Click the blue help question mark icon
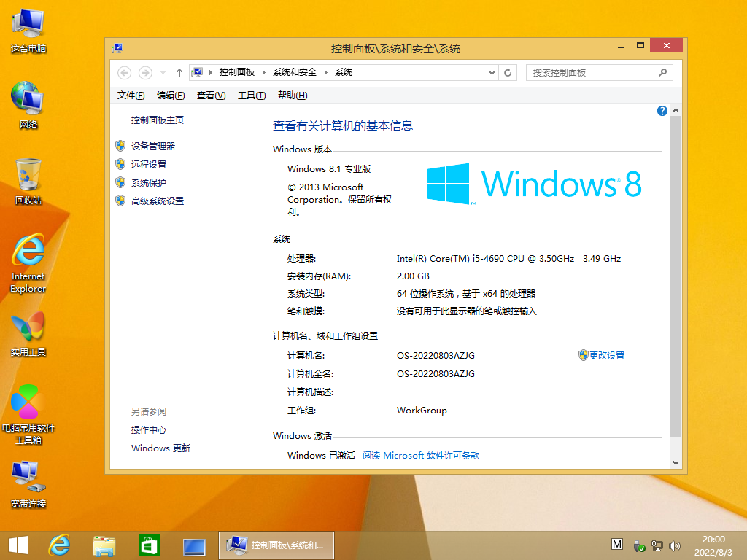 (662, 111)
